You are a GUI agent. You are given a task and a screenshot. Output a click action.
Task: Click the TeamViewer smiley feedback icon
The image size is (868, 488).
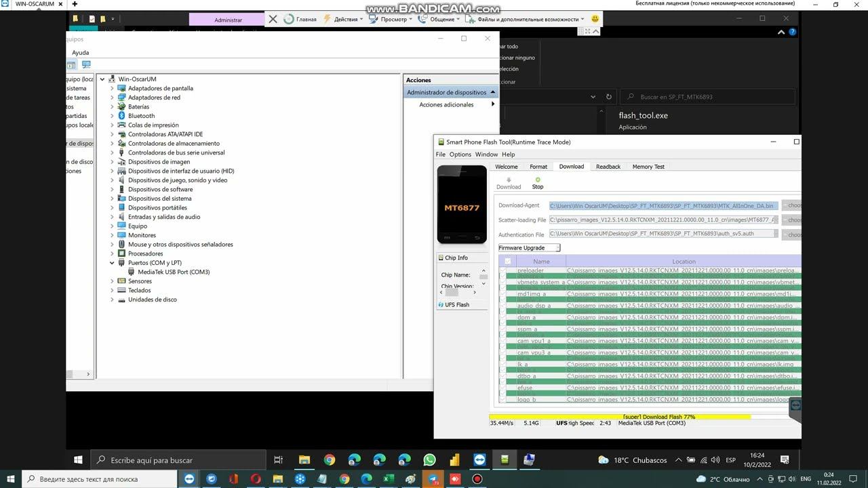click(595, 19)
